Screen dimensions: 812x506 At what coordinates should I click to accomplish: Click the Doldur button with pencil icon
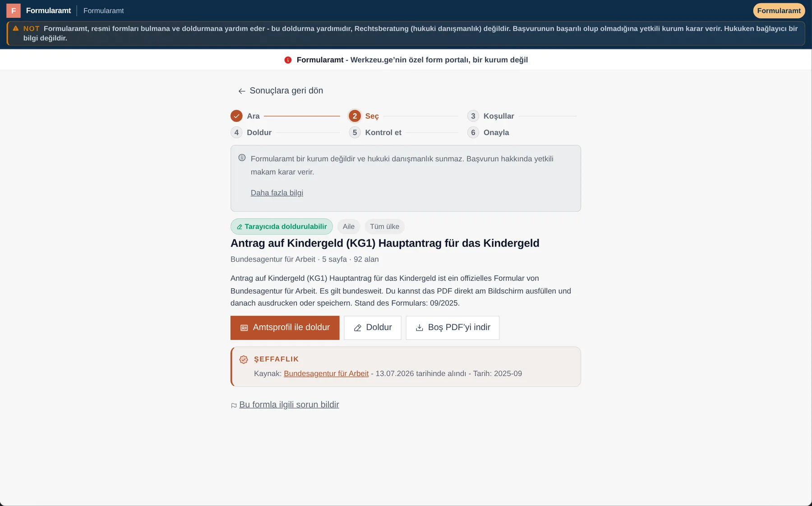373,328
